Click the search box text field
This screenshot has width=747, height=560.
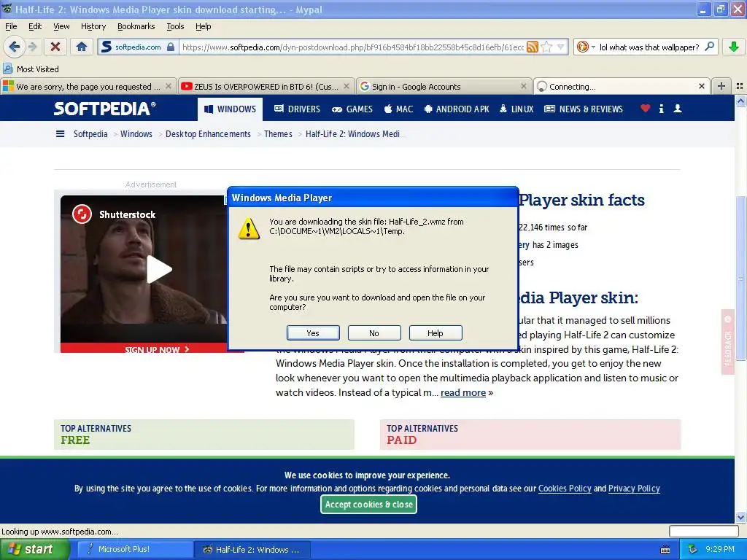[x=649, y=47]
